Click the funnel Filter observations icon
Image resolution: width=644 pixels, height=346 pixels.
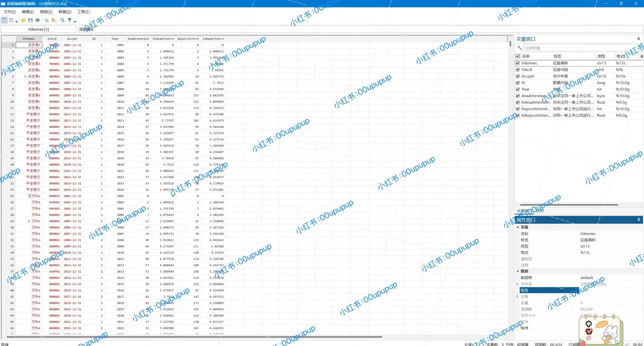69,20
